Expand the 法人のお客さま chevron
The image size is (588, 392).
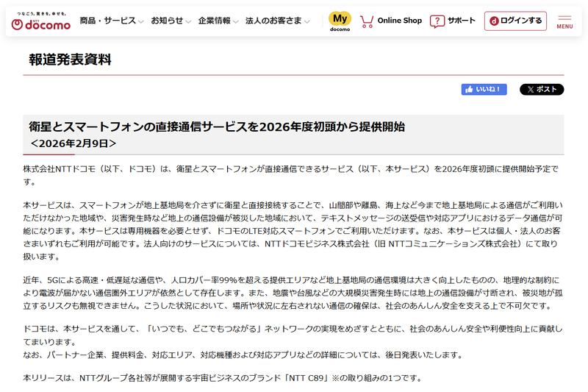click(307, 22)
